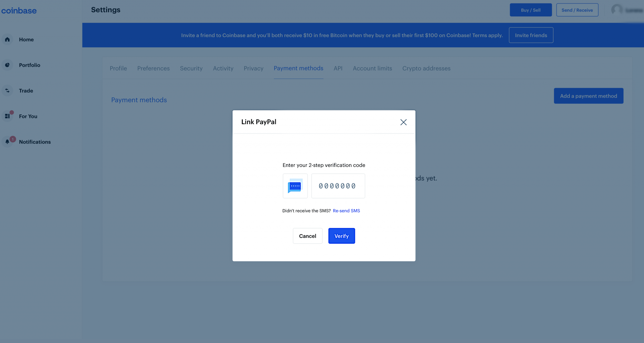Select the Security tab in settings
Viewport: 644px width, 343px height.
[x=191, y=68]
